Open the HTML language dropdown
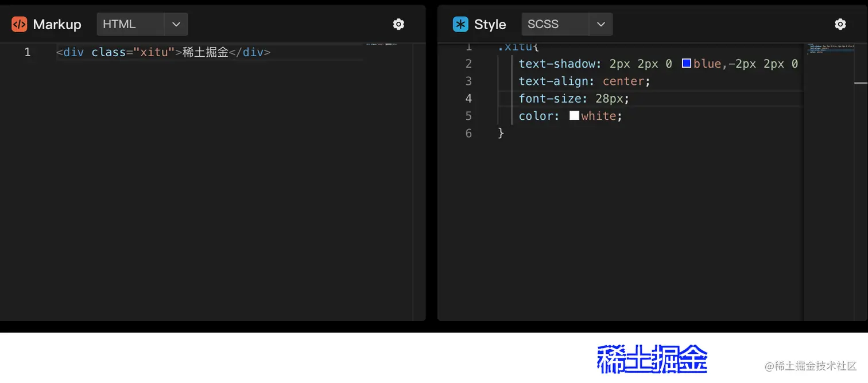 click(x=142, y=24)
